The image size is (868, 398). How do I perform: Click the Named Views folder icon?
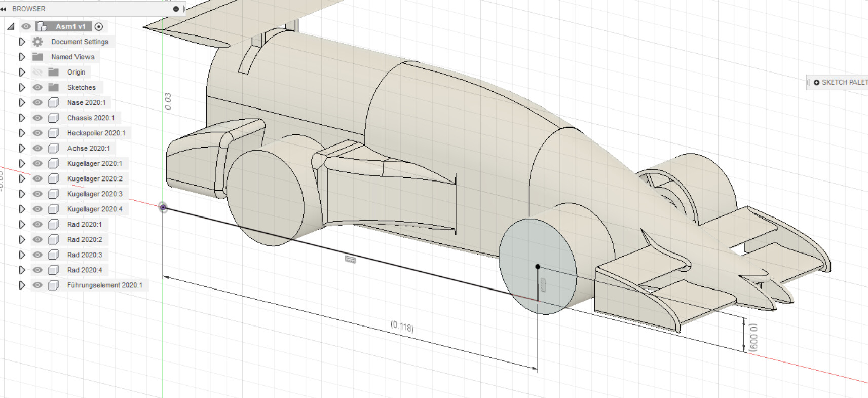[x=37, y=57]
